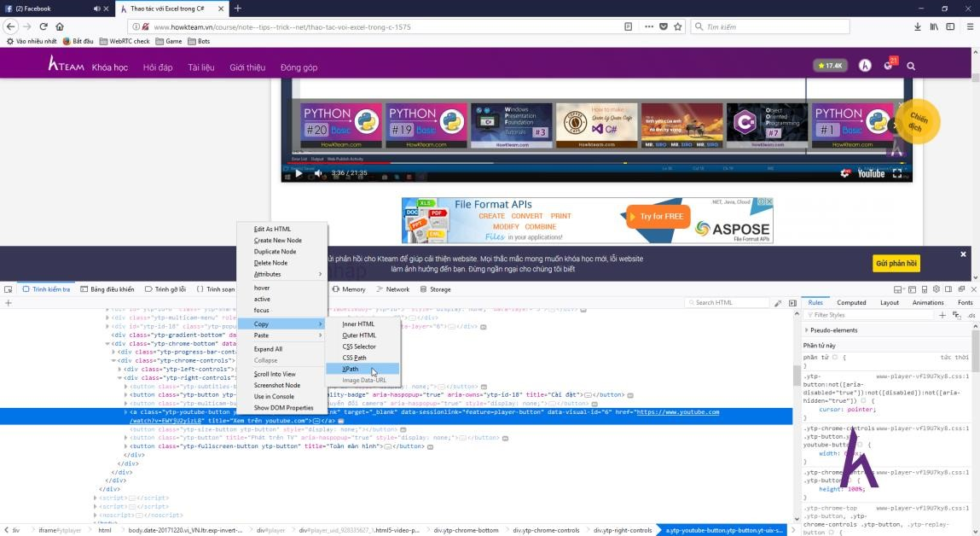Toggle the inspector sidebar pane icon

click(x=792, y=303)
